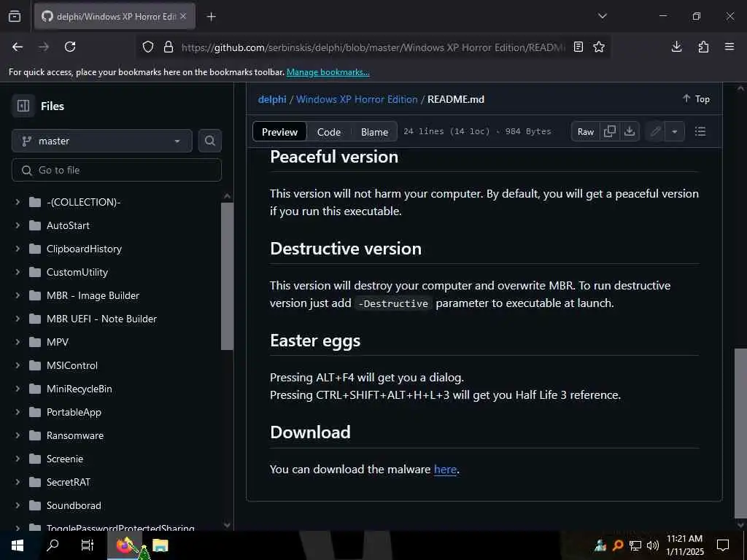Open the Firefox application menu
This screenshot has height=560, width=747.
pos(729,47)
